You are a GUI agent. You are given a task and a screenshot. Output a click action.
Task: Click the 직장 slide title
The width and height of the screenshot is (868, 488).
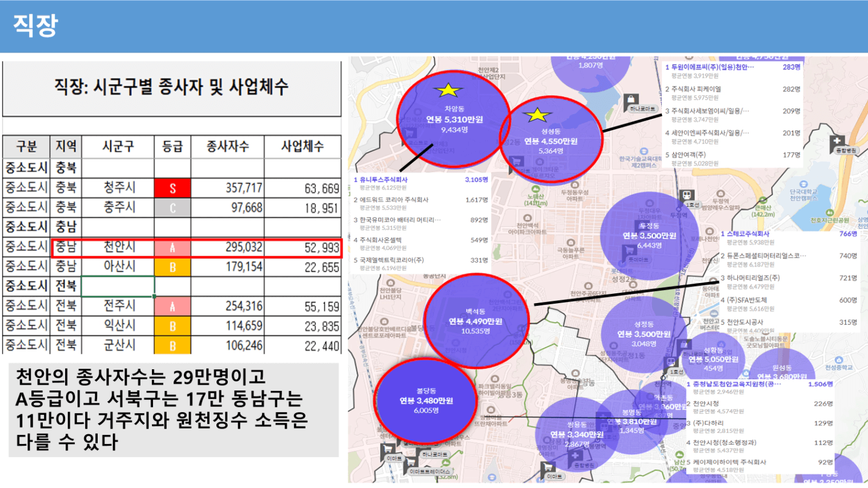tap(35, 25)
